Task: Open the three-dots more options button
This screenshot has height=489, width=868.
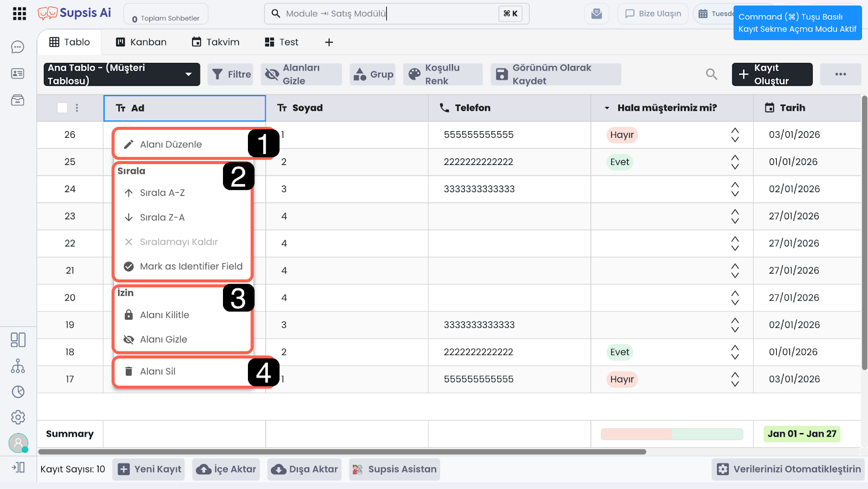Action: tap(840, 74)
